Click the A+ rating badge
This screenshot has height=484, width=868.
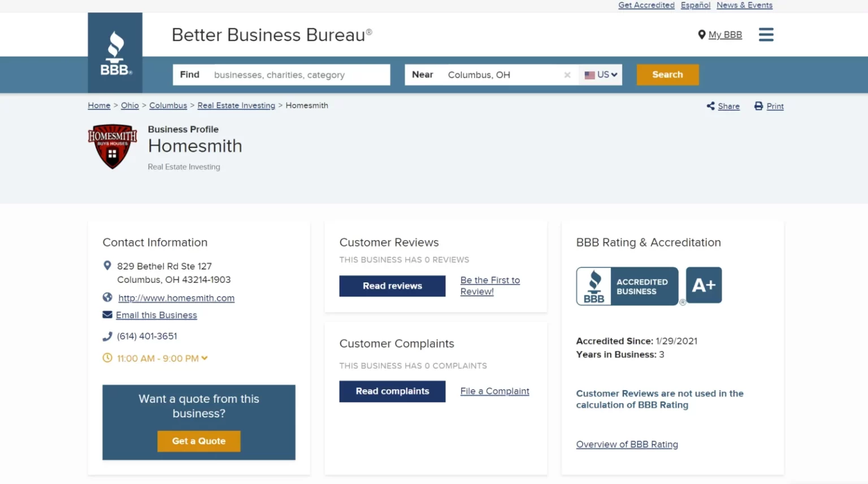click(704, 285)
